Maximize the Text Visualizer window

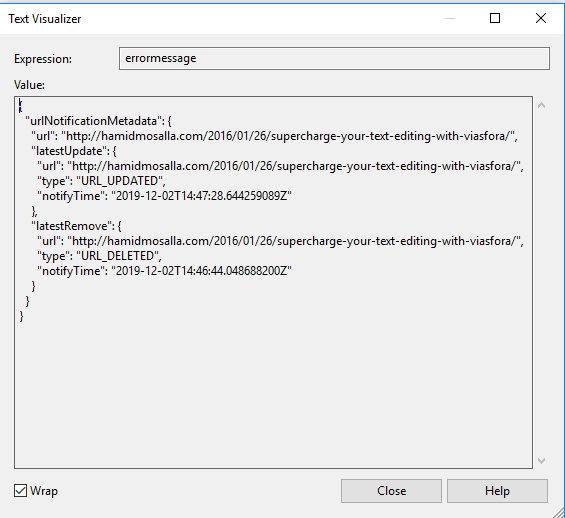[495, 18]
